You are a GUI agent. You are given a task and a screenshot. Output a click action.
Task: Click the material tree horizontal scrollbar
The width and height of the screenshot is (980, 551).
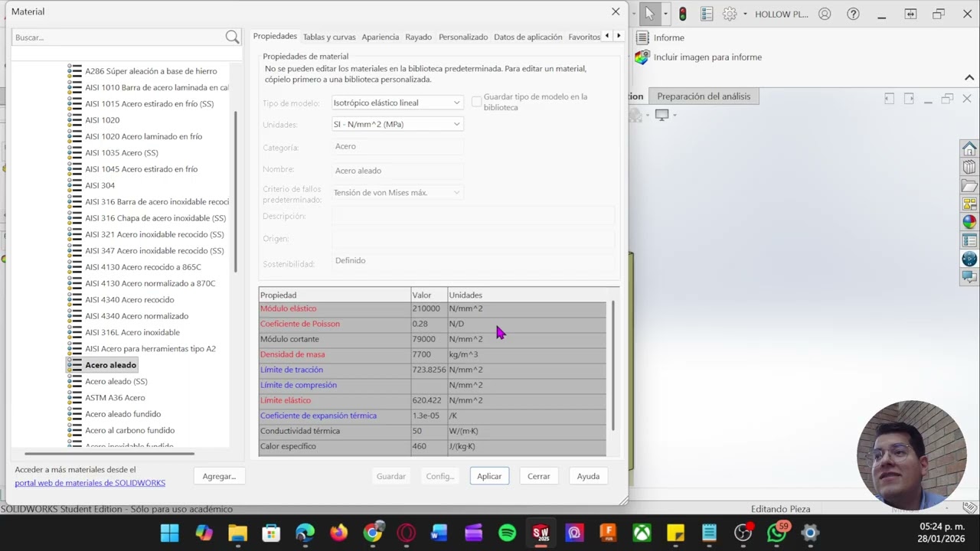(x=109, y=453)
